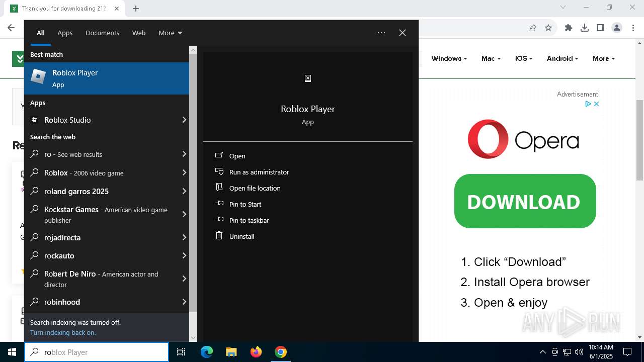Click the Uninstall trash icon
The image size is (644, 362).
[219, 235]
